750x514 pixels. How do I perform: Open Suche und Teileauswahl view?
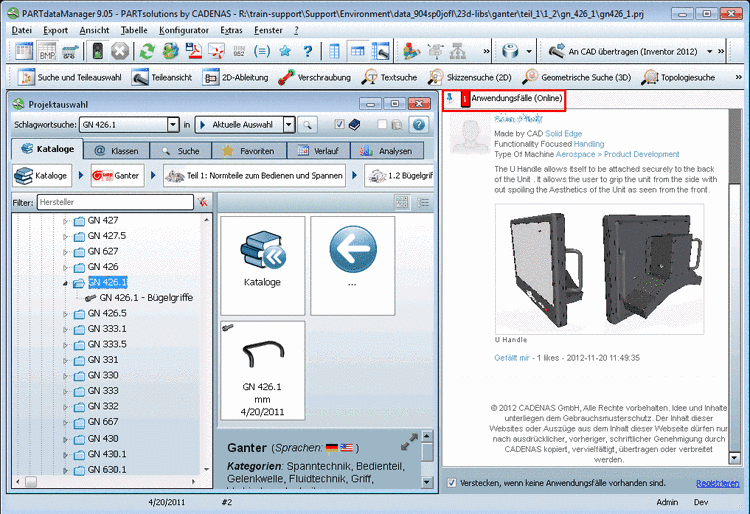click(x=69, y=77)
